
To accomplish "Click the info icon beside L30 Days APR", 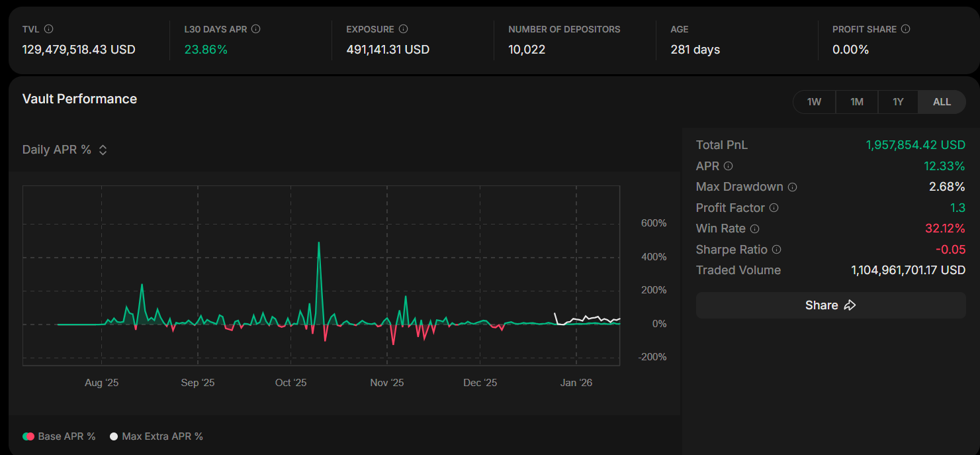I will [x=256, y=29].
